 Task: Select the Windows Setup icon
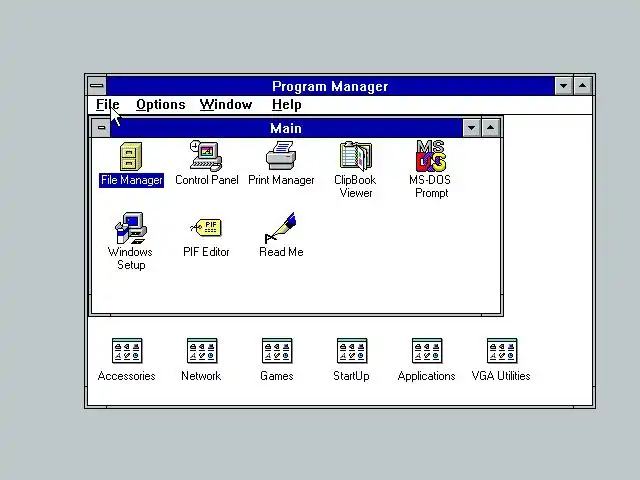click(131, 228)
